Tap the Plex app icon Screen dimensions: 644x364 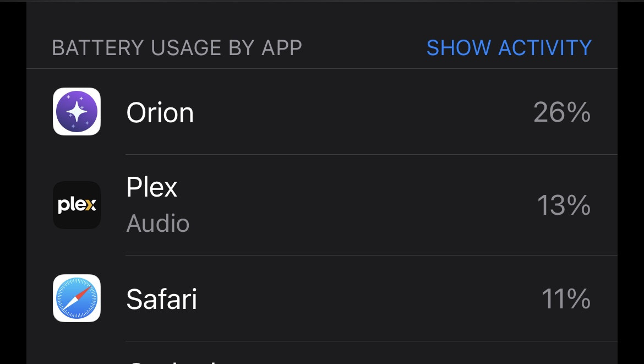(x=77, y=205)
